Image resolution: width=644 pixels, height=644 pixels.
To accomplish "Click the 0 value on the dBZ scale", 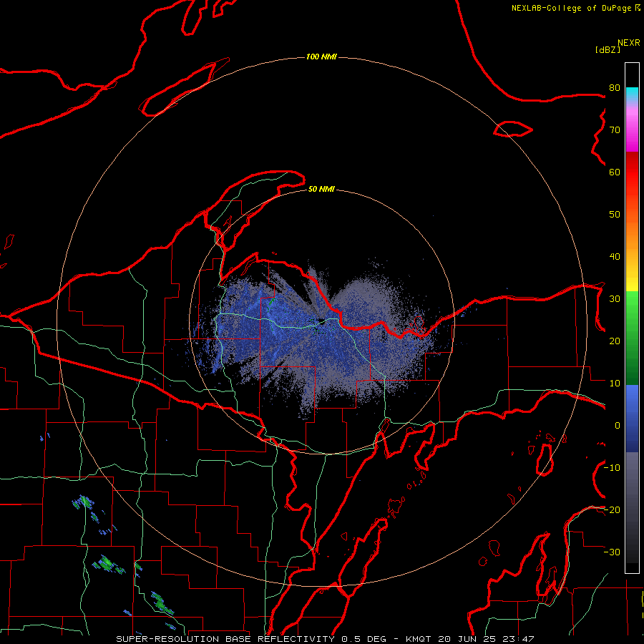I will click(x=618, y=426).
